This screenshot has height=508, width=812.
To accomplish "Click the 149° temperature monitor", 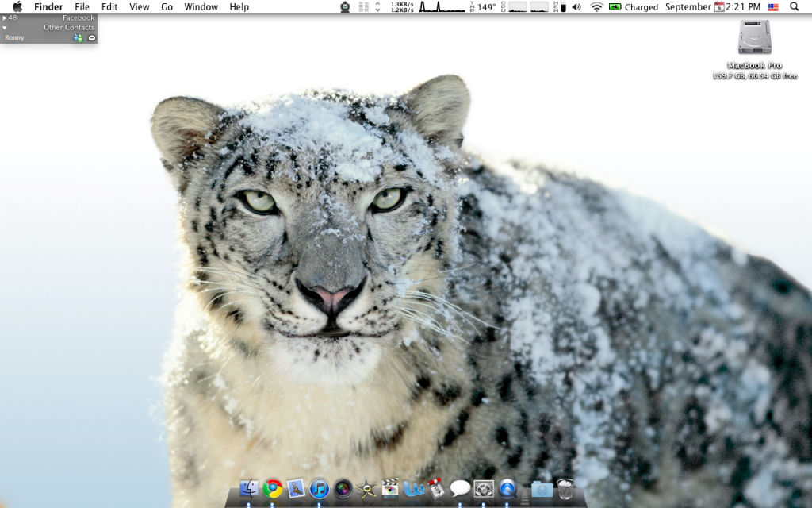I will coord(483,6).
